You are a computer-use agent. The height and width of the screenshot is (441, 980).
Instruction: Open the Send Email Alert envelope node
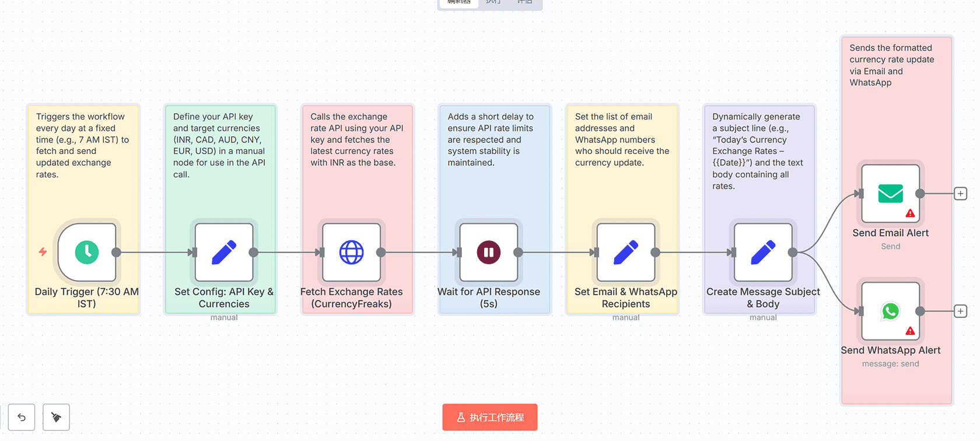(x=889, y=194)
